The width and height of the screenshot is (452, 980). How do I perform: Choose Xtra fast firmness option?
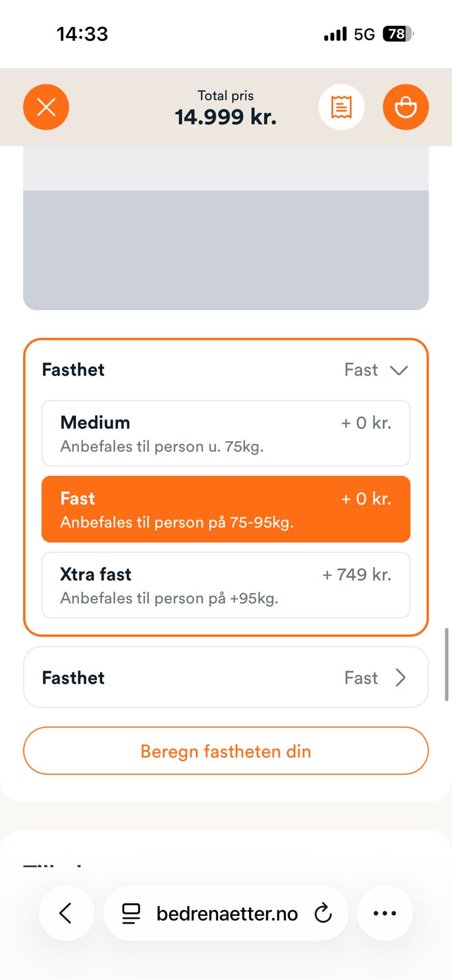click(x=225, y=585)
